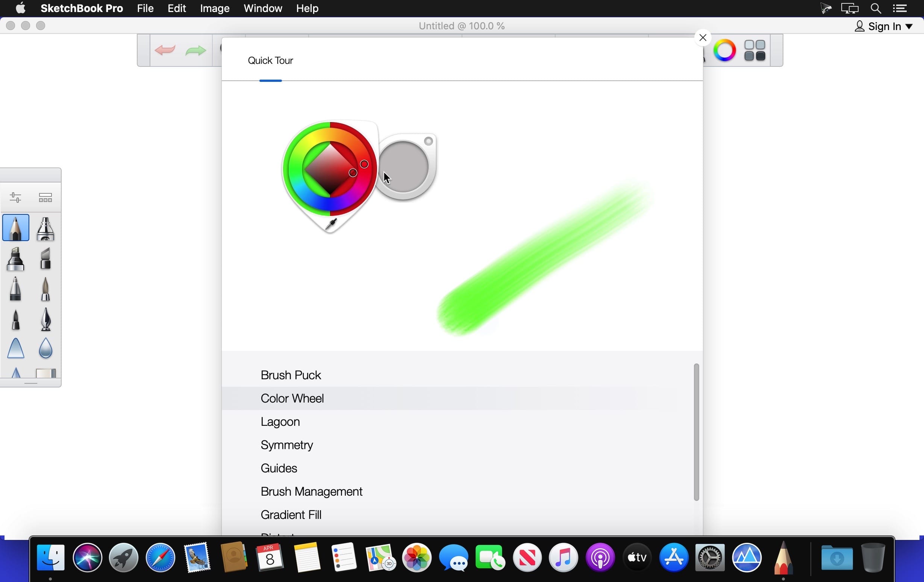924x582 pixels.
Task: Open the Lagoon tour topic
Action: [280, 422]
